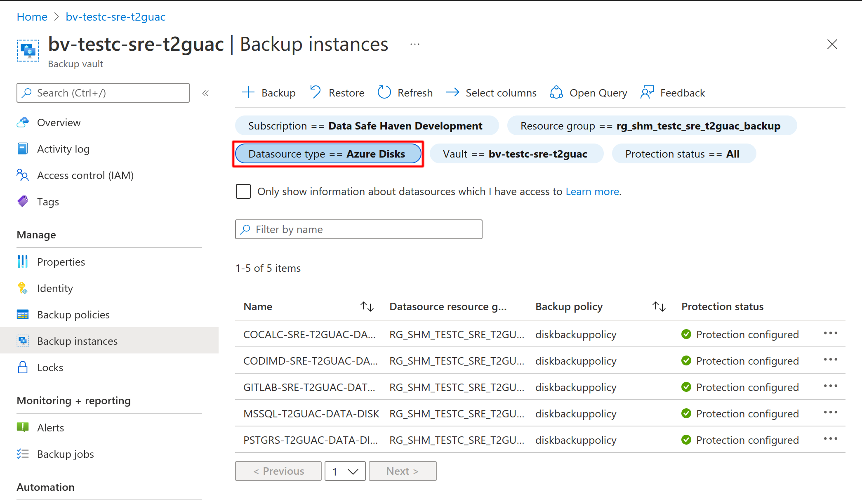Click the Backup policies table icon

(23, 315)
